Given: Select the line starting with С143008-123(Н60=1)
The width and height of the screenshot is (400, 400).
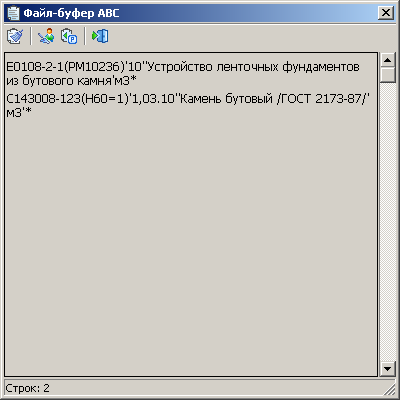Looking at the screenshot, I should click(188, 105).
